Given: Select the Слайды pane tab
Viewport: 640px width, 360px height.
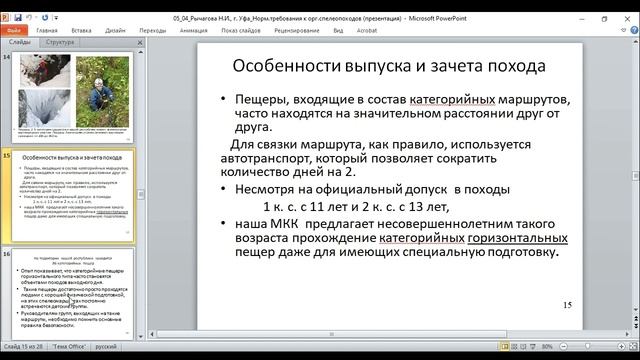Looking at the screenshot, I should (20, 42).
